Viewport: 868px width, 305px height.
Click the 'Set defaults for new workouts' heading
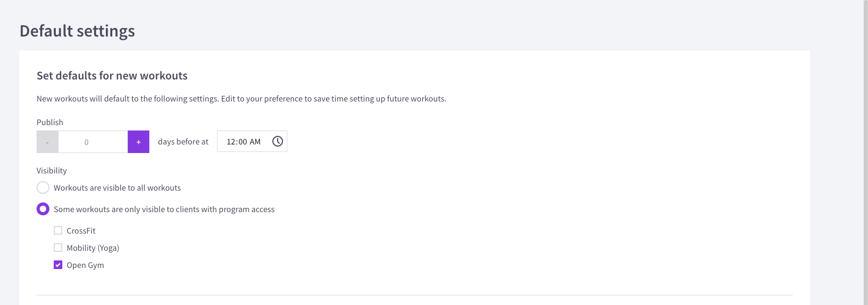(112, 76)
